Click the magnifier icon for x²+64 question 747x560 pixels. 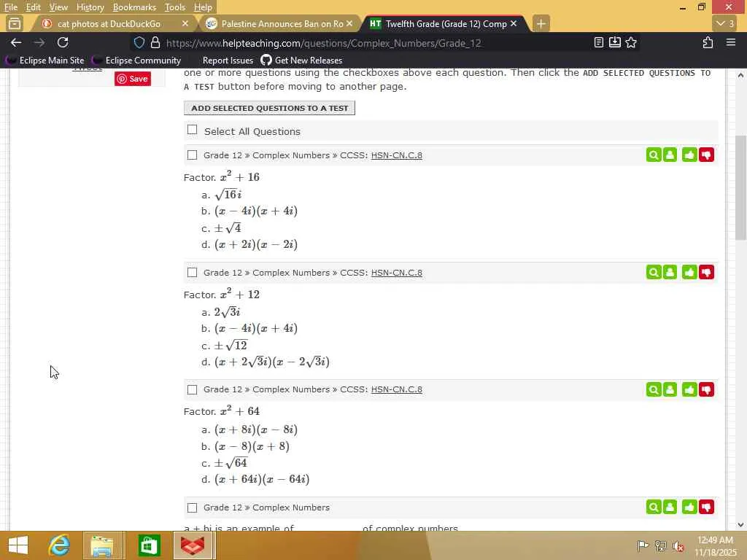click(x=654, y=389)
